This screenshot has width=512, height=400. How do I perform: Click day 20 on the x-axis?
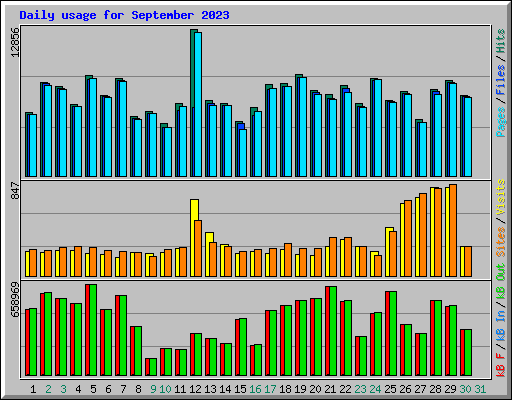click(315, 389)
